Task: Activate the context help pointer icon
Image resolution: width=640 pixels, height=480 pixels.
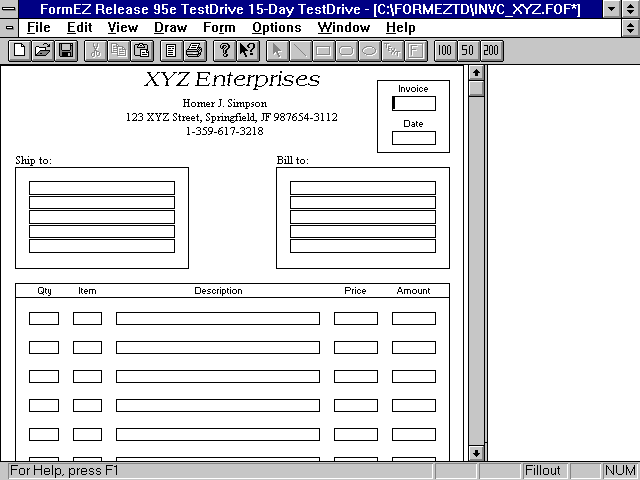Action: point(247,50)
